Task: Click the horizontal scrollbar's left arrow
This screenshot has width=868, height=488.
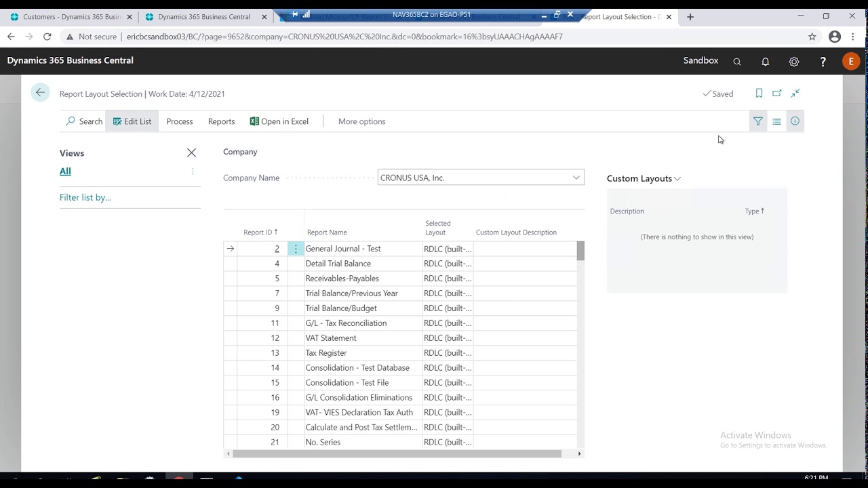Action: tap(228, 453)
